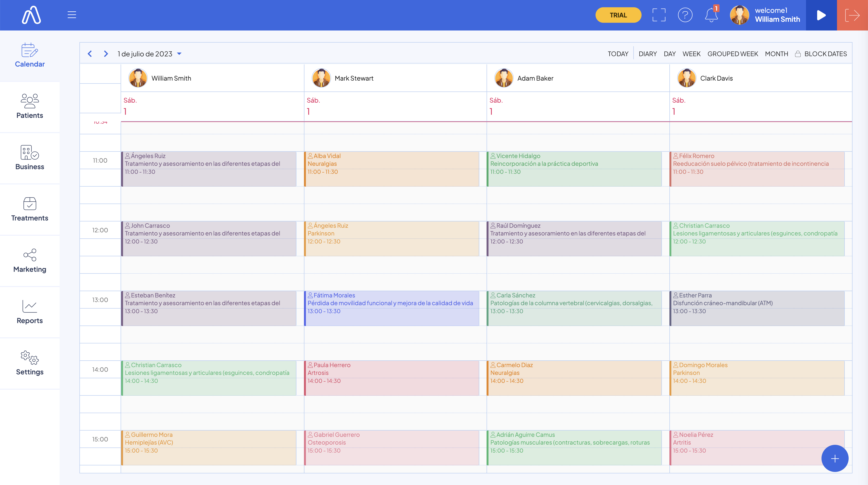The image size is (868, 485).
Task: Go to previous day with left chevron
Action: click(90, 54)
